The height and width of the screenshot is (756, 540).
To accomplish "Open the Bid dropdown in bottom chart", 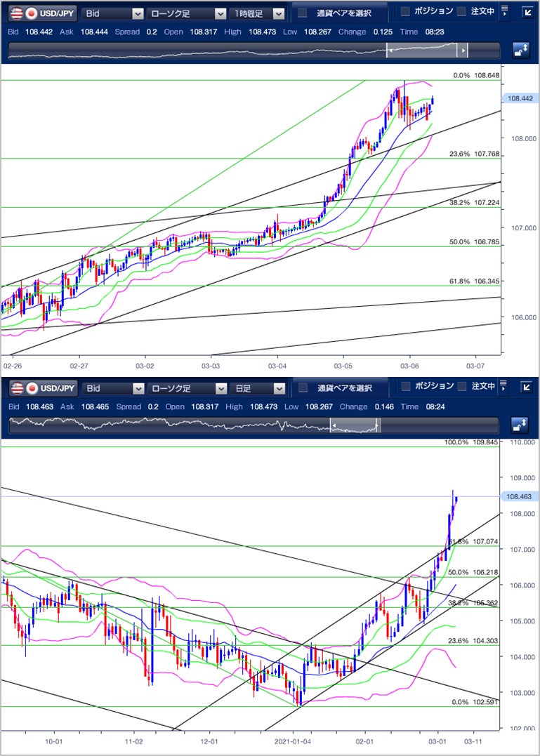I will tap(112, 388).
